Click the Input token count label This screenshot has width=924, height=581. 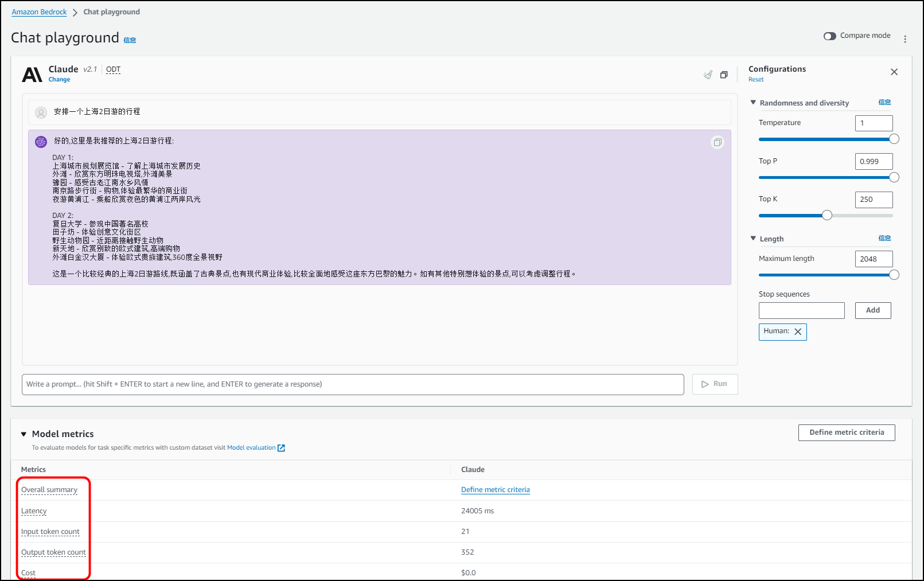click(50, 532)
